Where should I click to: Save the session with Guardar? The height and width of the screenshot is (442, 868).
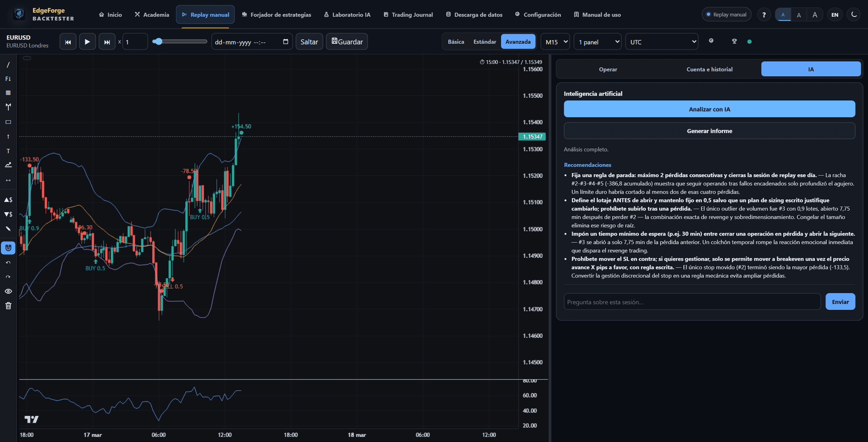pyautogui.click(x=347, y=41)
